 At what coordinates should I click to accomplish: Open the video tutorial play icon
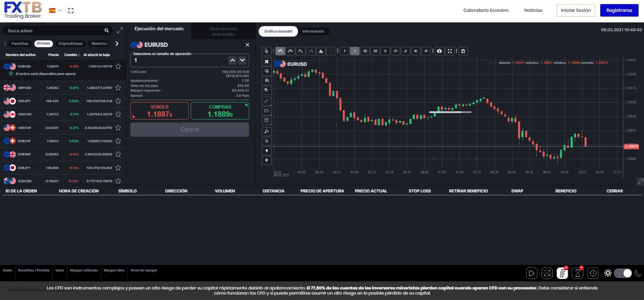point(532,273)
